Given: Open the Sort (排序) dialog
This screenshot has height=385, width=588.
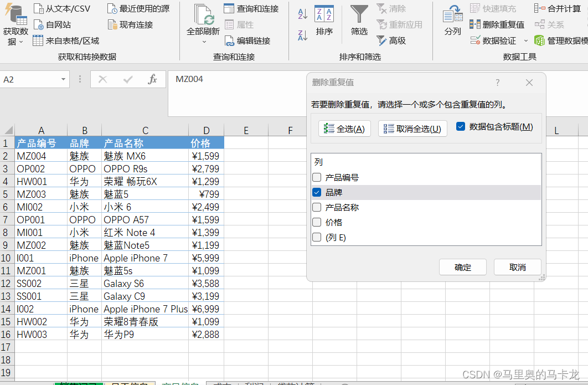Looking at the screenshot, I should 324,20.
